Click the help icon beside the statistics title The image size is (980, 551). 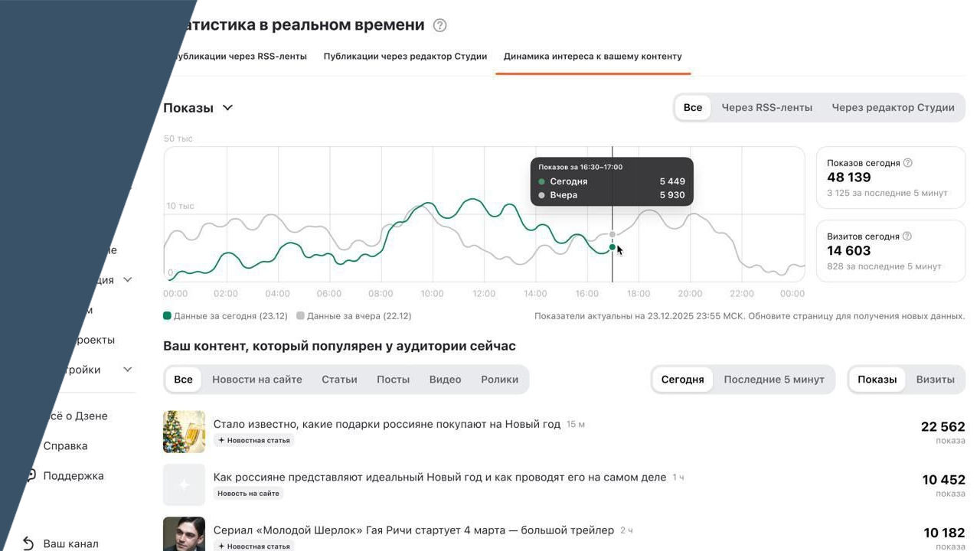[439, 25]
